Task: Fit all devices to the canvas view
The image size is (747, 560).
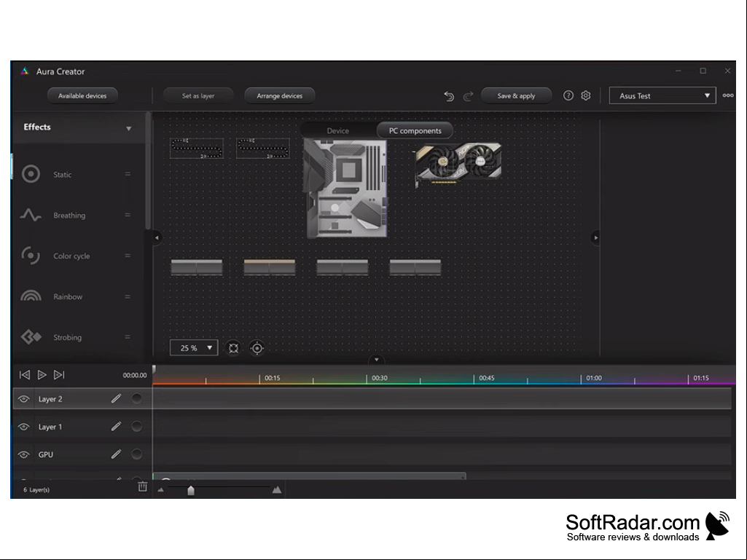Action: (233, 348)
